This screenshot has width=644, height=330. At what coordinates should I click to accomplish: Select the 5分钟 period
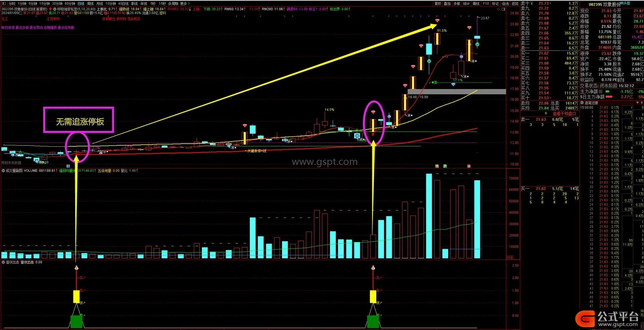(33, 4)
